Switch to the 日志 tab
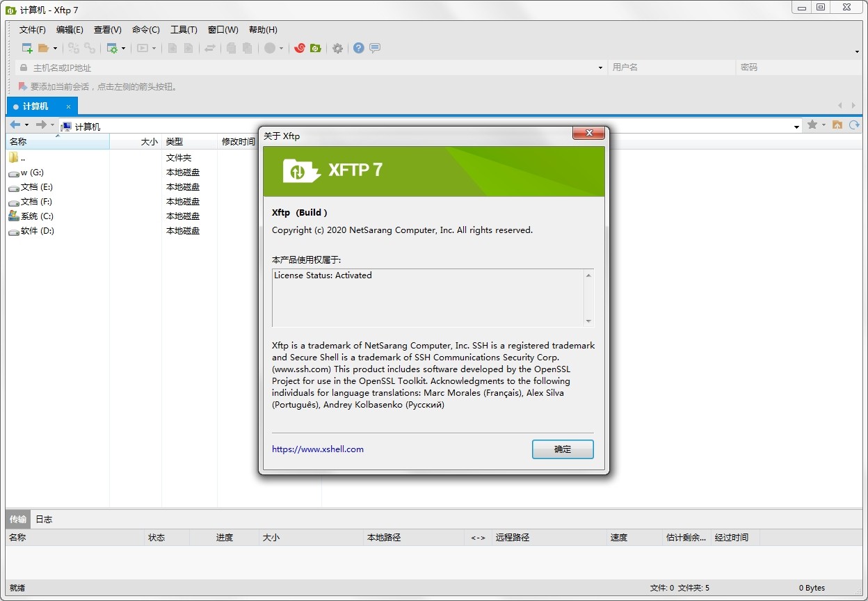The image size is (868, 601). point(44,519)
